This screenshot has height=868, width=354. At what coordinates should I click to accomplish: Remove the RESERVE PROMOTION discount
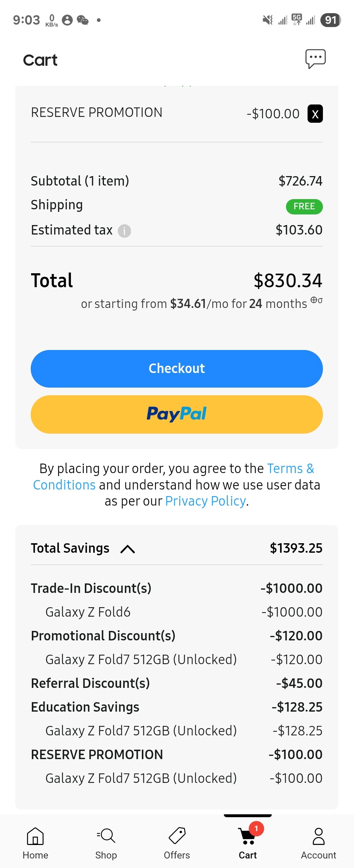point(315,114)
